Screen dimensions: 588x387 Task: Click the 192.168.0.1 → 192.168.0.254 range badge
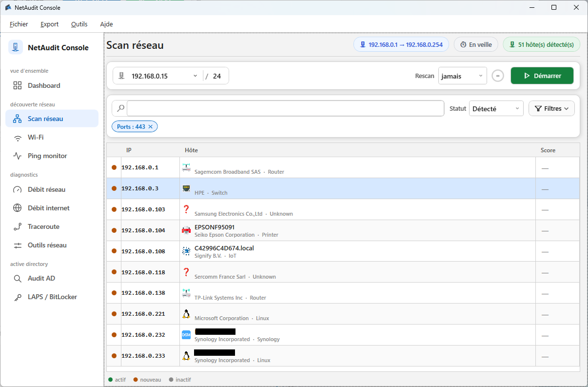(x=401, y=45)
